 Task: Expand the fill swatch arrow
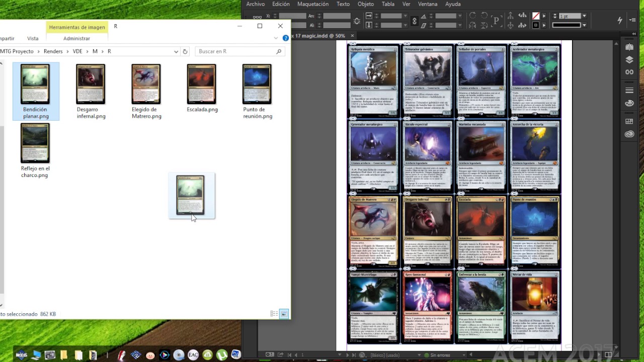pos(544,16)
